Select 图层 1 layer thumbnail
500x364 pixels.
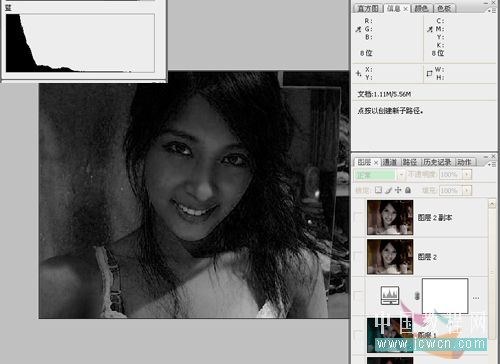pos(390,335)
